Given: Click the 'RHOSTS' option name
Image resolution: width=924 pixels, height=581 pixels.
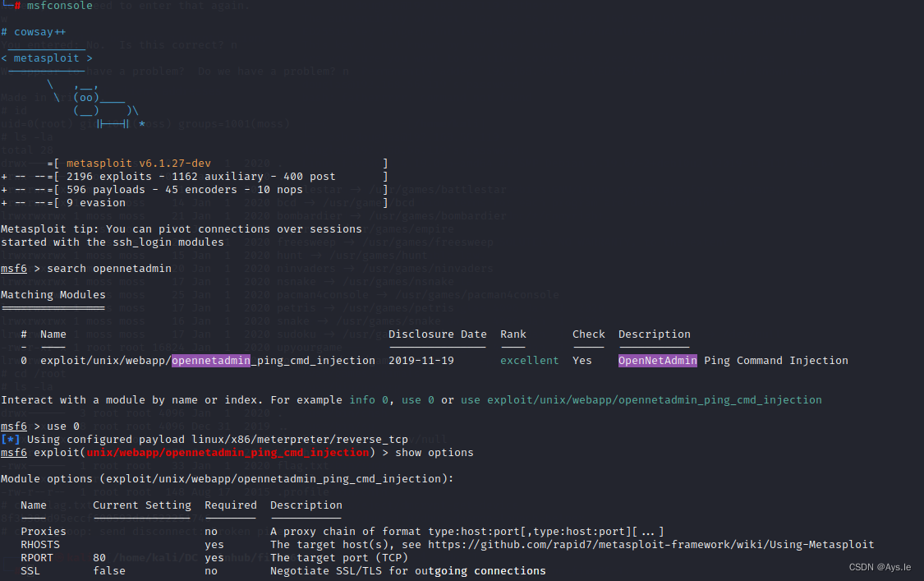Looking at the screenshot, I should [40, 544].
